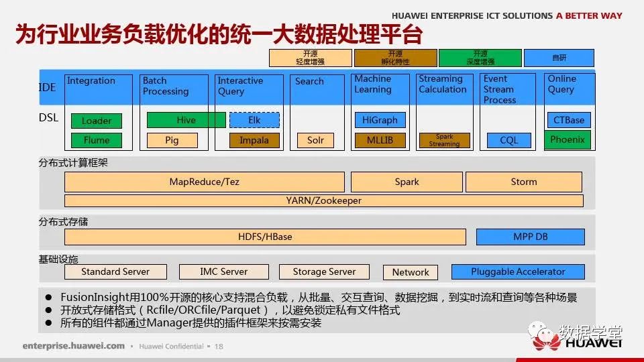
Task: Click the Huawei Confidential footer text
Action: point(171,347)
